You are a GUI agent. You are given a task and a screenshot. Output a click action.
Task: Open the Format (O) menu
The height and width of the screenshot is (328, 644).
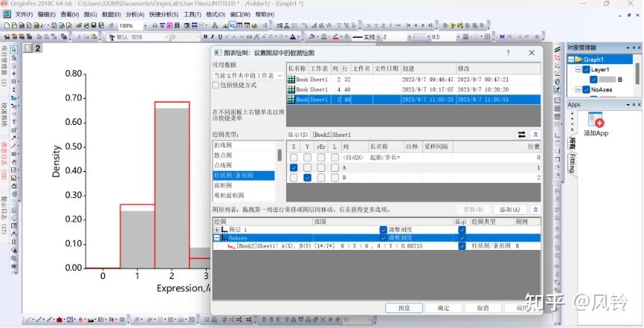coord(215,14)
